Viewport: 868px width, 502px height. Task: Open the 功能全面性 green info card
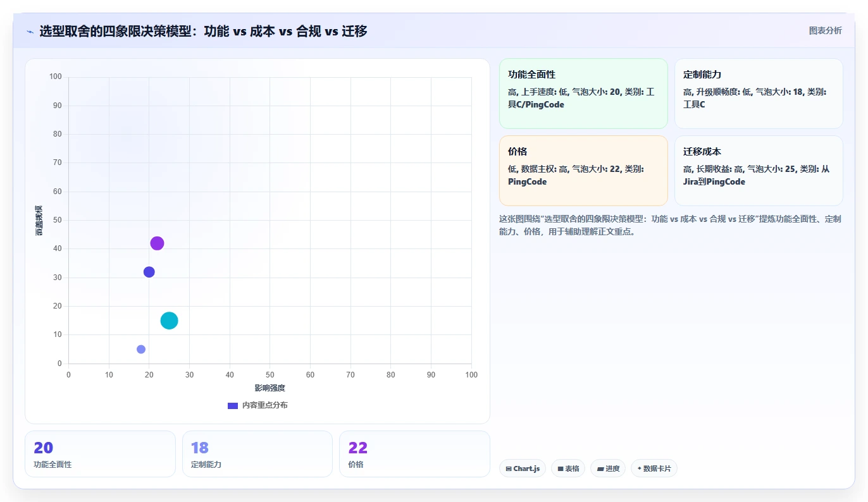click(583, 94)
